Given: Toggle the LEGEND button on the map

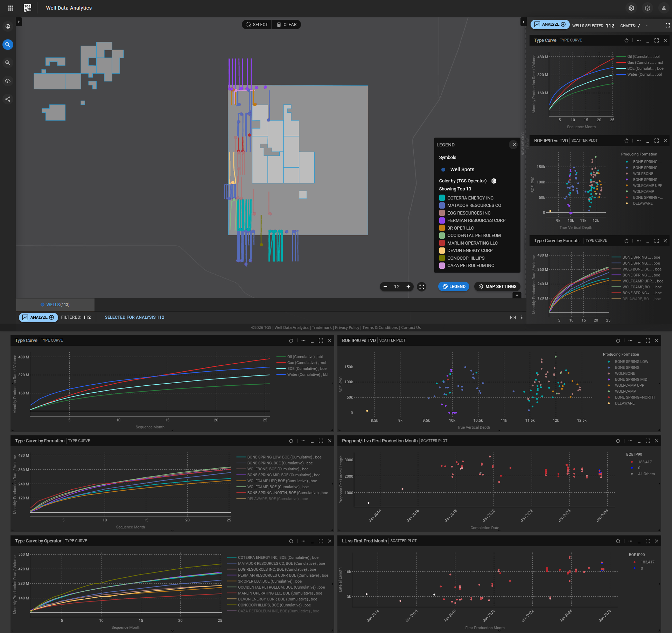Looking at the screenshot, I should [x=454, y=286].
